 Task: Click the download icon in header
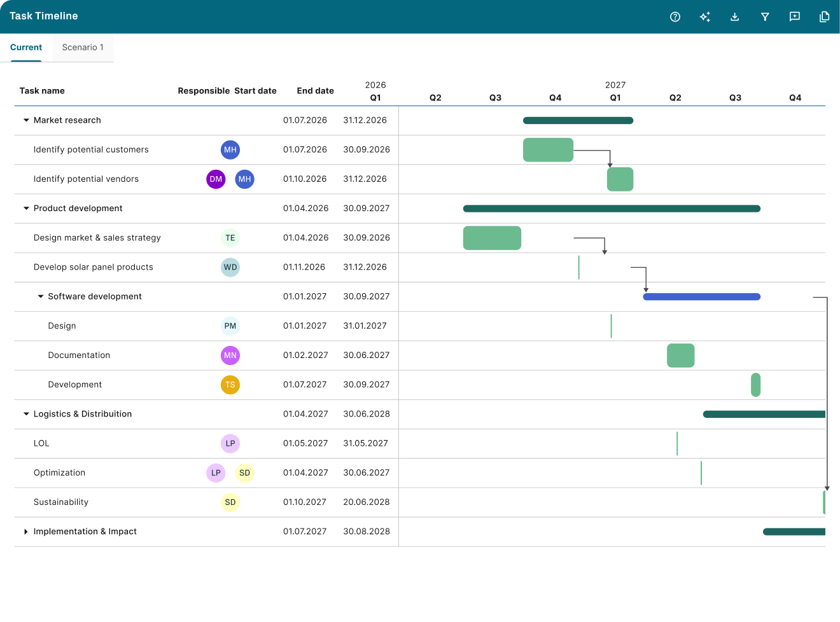pyautogui.click(x=735, y=17)
